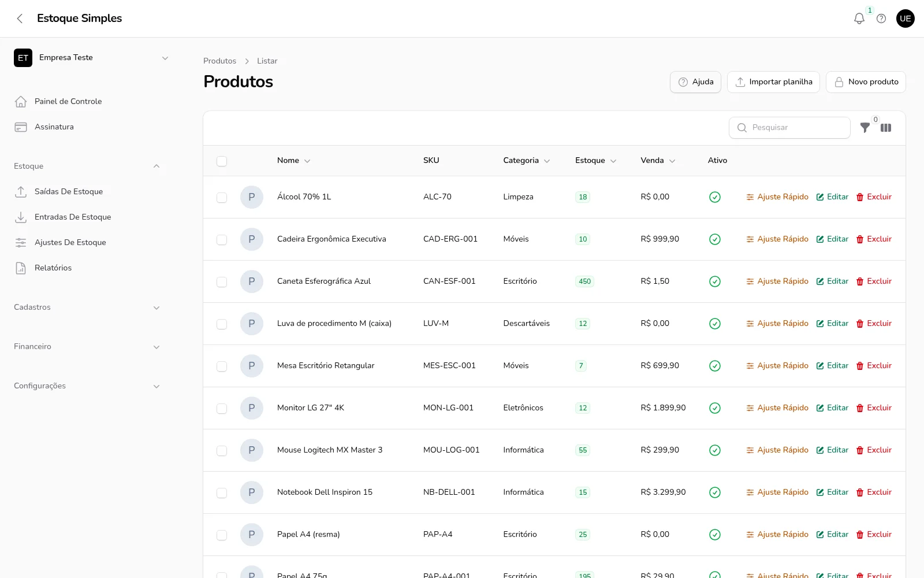Click the P avatar for Álcool 70% 1L
This screenshot has width=924, height=578.
tap(252, 197)
